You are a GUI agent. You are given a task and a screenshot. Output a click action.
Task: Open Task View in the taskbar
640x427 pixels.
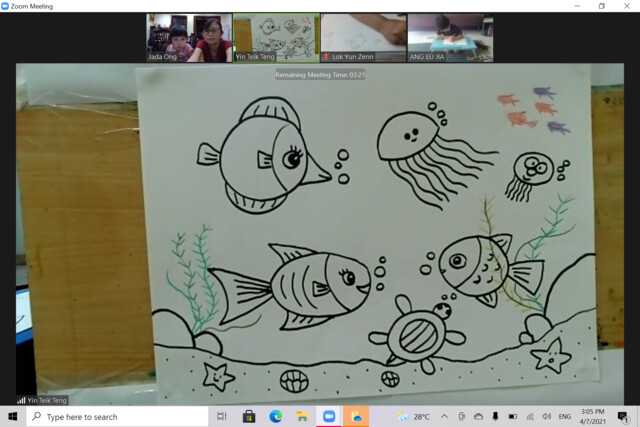(222, 416)
